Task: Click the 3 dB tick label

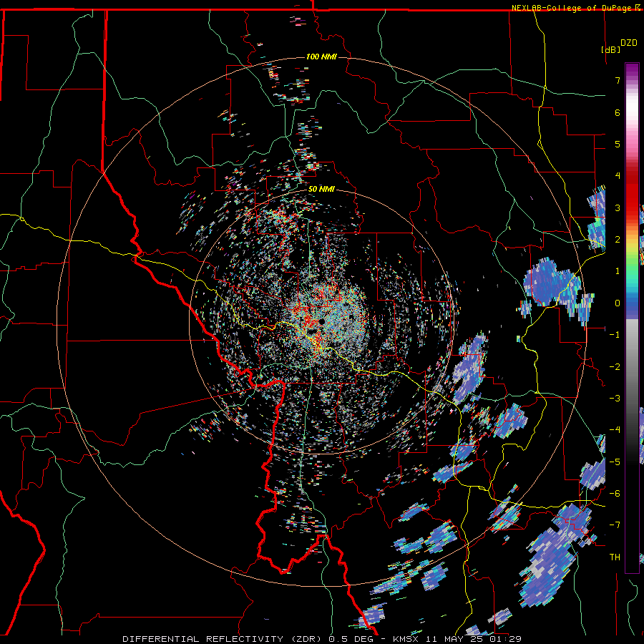Action: (618, 208)
